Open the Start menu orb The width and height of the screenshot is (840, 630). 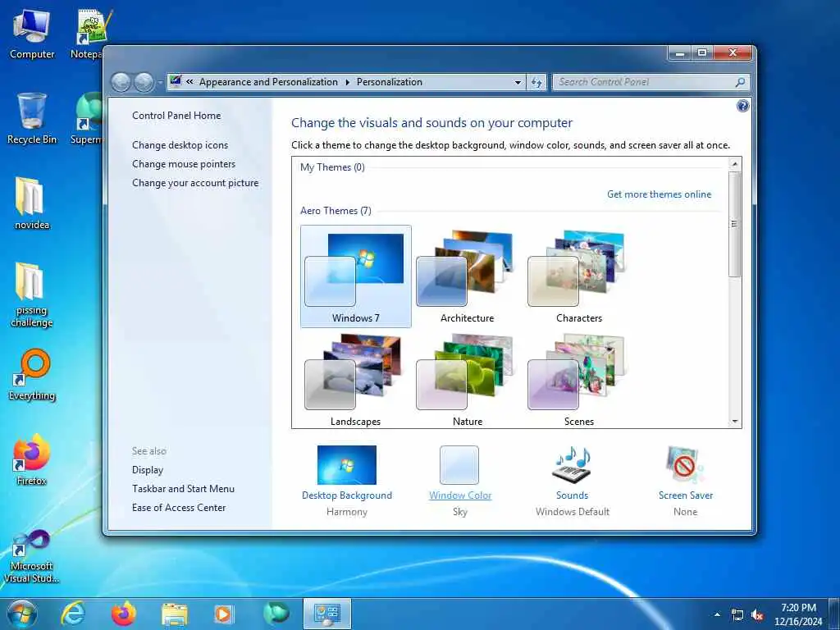click(x=22, y=614)
